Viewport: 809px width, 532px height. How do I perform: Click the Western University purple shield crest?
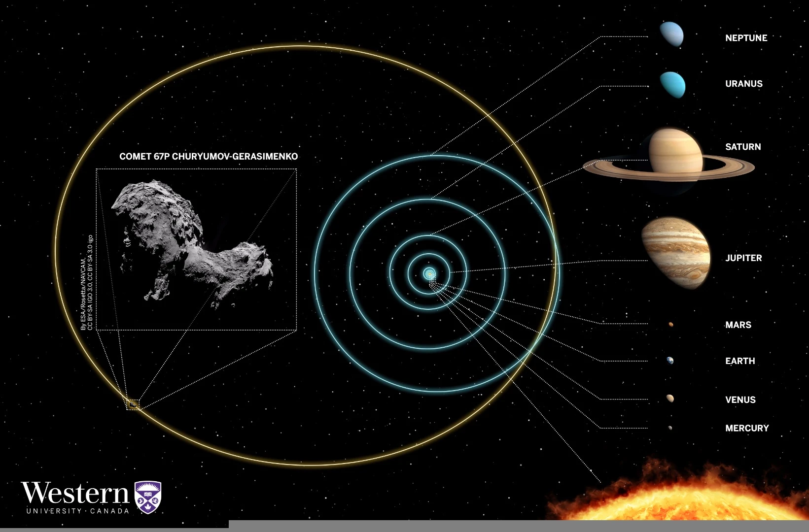coord(148,497)
